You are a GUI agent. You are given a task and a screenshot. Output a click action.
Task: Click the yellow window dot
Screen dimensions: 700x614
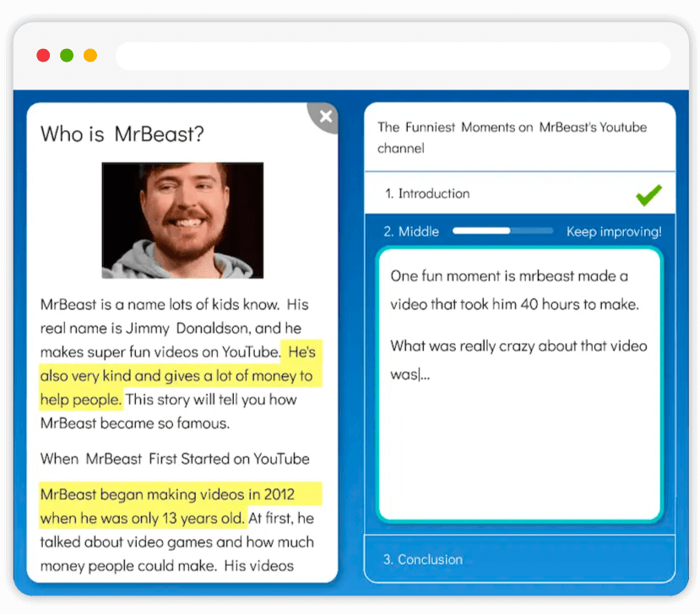click(90, 56)
